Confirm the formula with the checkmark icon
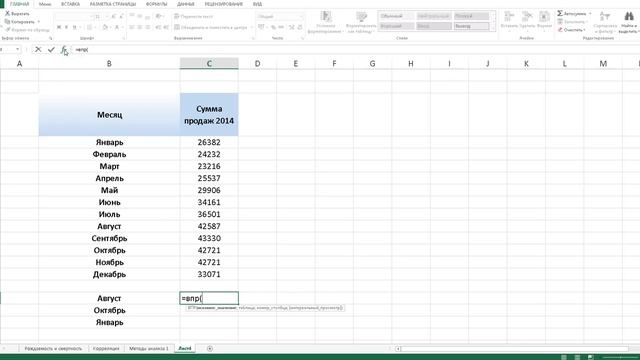This screenshot has height=360, width=640. [x=51, y=49]
